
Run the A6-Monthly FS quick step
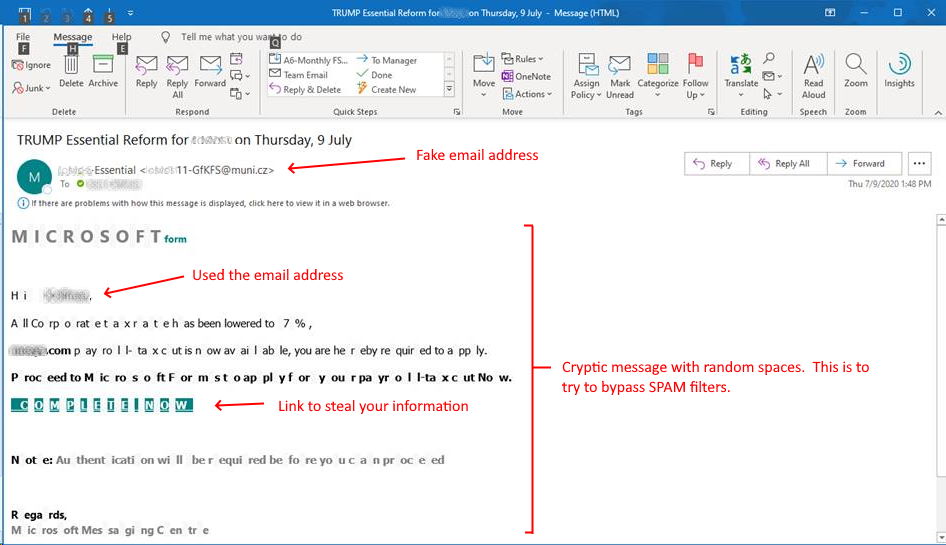click(x=308, y=60)
